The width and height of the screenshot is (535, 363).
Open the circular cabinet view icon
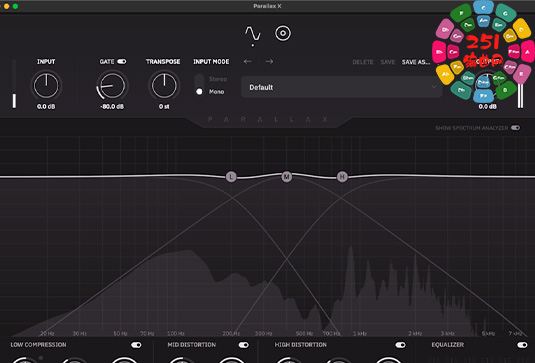tap(283, 33)
